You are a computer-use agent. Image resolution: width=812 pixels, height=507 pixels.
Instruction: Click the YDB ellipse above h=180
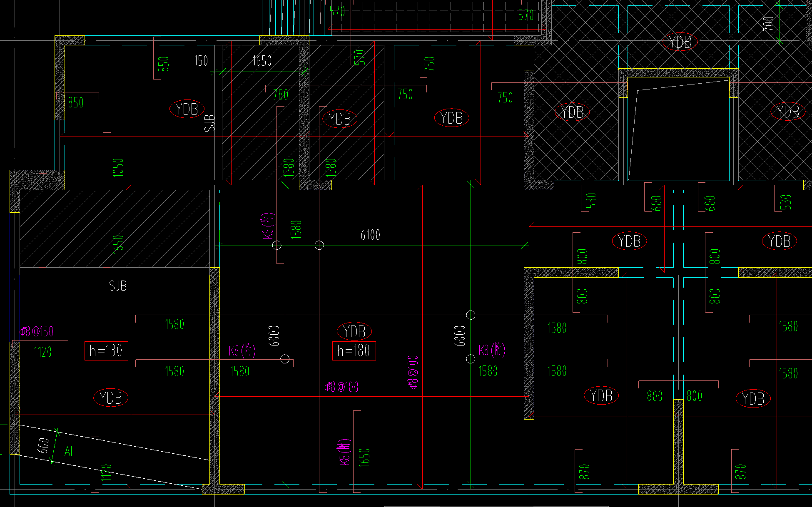354,331
